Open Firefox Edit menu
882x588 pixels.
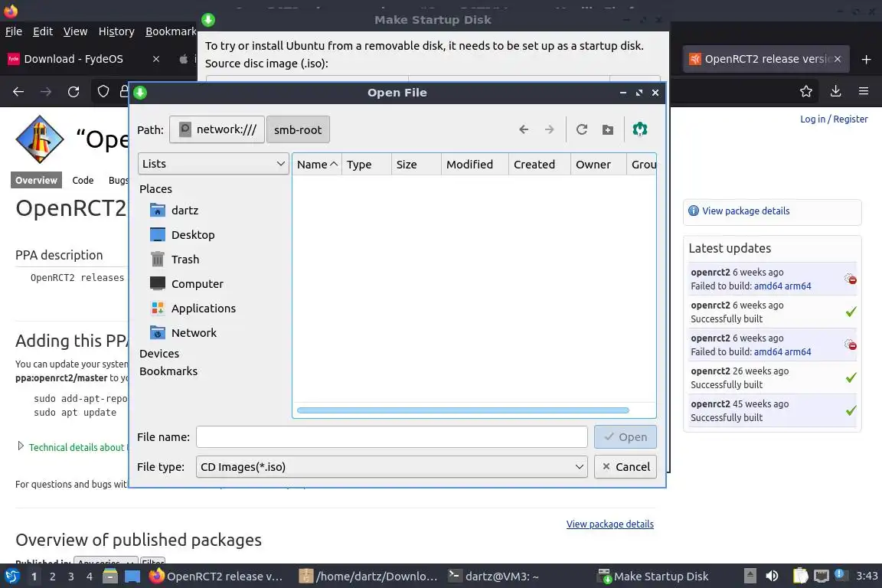[43, 31]
